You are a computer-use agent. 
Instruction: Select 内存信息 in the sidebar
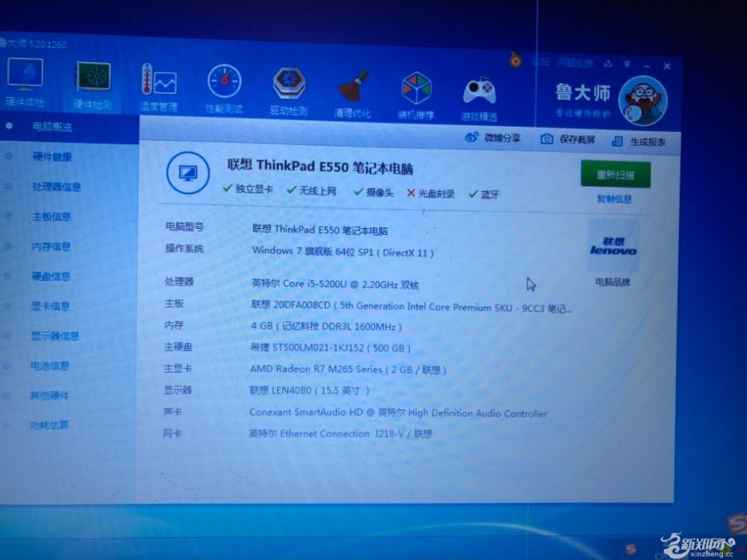click(51, 246)
